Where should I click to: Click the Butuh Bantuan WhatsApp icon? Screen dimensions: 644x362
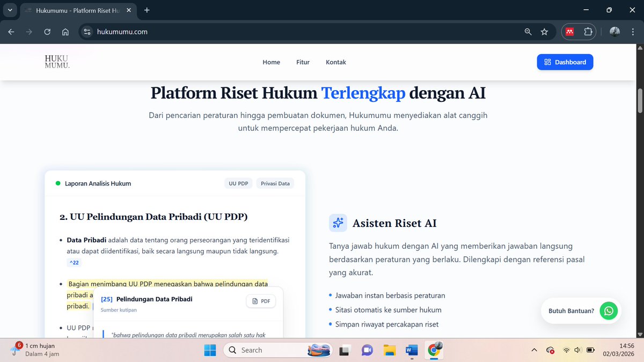[608, 311]
